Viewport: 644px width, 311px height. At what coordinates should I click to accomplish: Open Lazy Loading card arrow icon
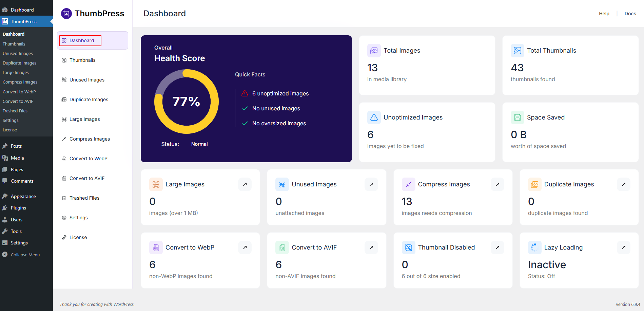click(x=624, y=248)
